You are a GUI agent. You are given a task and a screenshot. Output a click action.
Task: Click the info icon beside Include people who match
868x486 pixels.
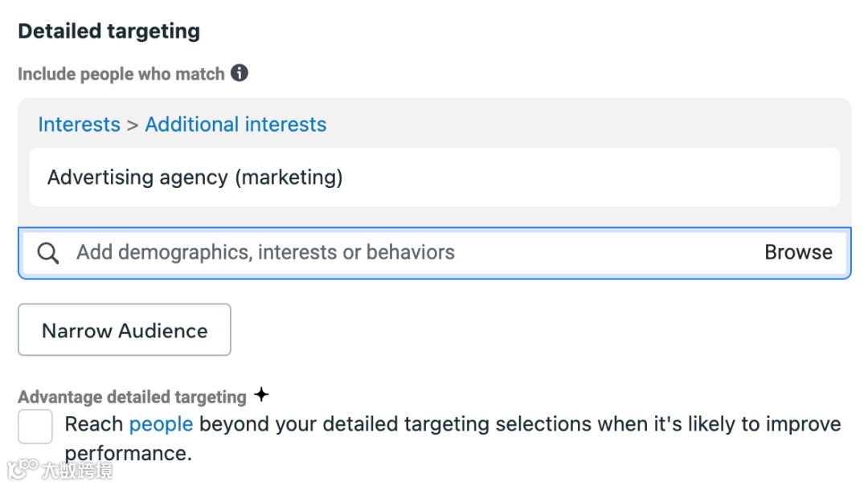pos(240,73)
